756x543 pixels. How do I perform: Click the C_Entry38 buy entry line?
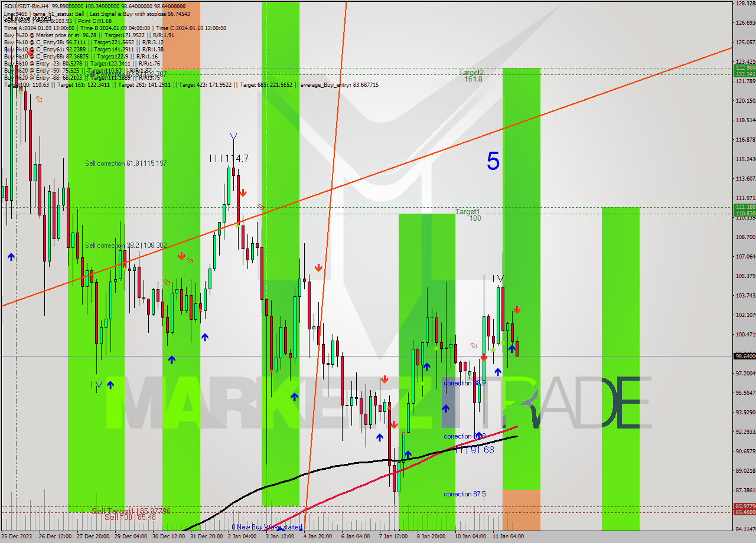click(84, 42)
